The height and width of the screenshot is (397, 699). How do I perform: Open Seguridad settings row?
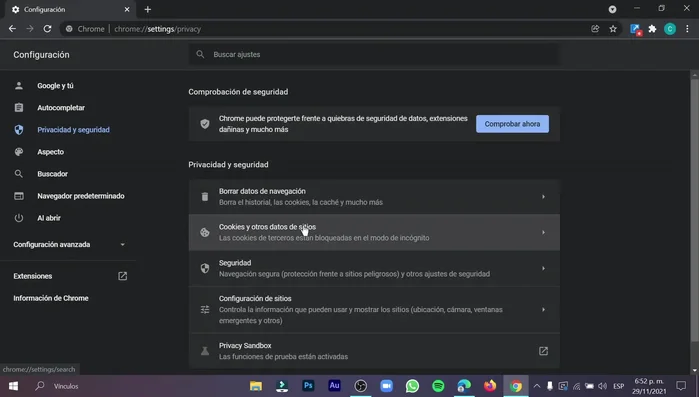click(374, 268)
